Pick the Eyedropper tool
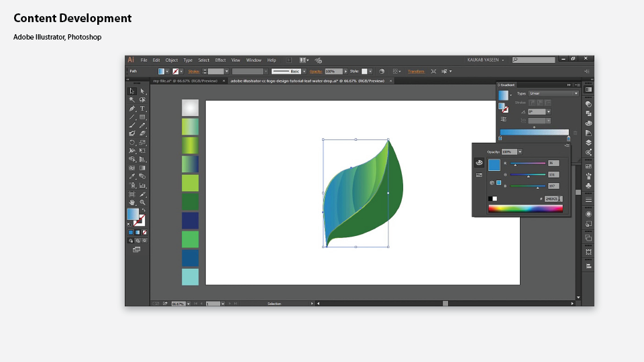 (132, 176)
